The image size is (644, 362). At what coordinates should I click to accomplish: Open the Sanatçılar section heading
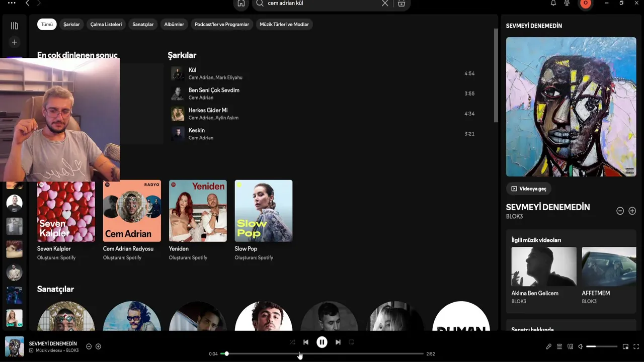(x=55, y=289)
